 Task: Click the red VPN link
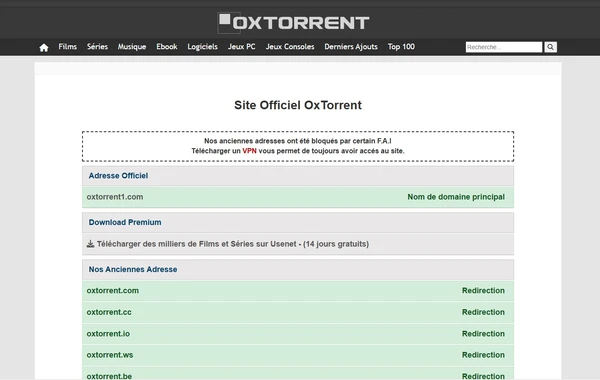tap(249, 151)
